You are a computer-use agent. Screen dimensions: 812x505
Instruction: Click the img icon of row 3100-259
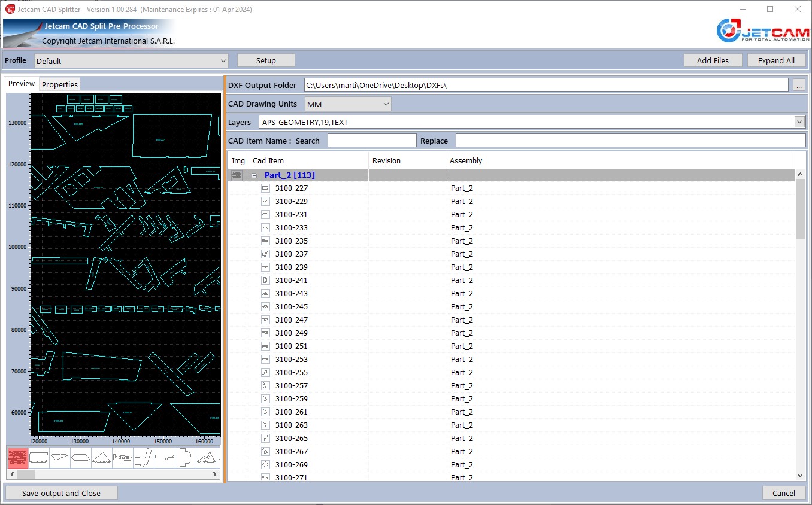tap(265, 399)
